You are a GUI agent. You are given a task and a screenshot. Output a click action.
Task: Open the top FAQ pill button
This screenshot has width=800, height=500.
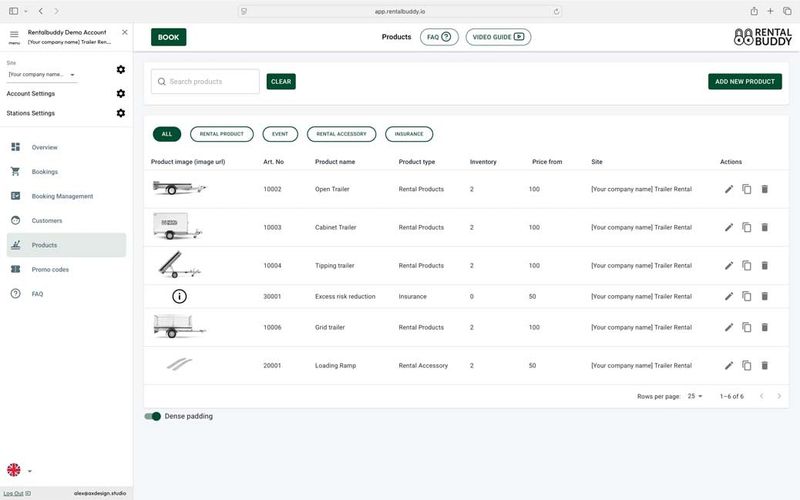(439, 37)
